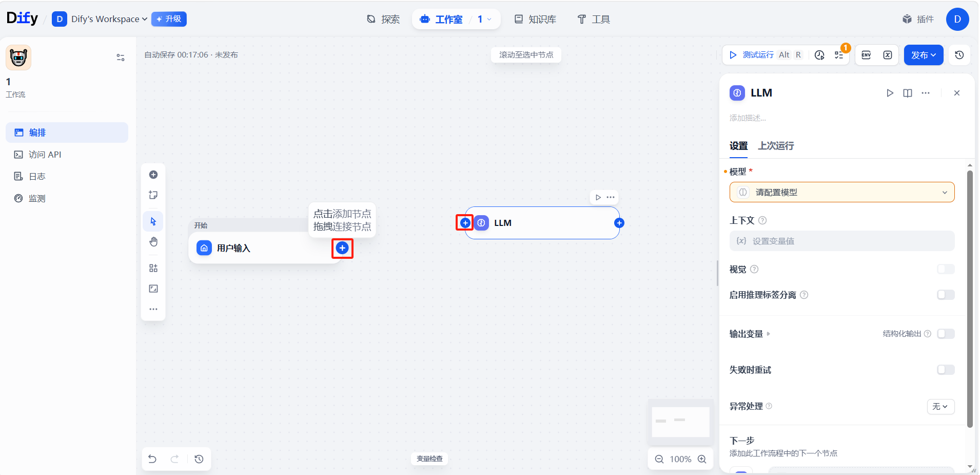Click the organize nodes icon
980x475 pixels.
153,268
